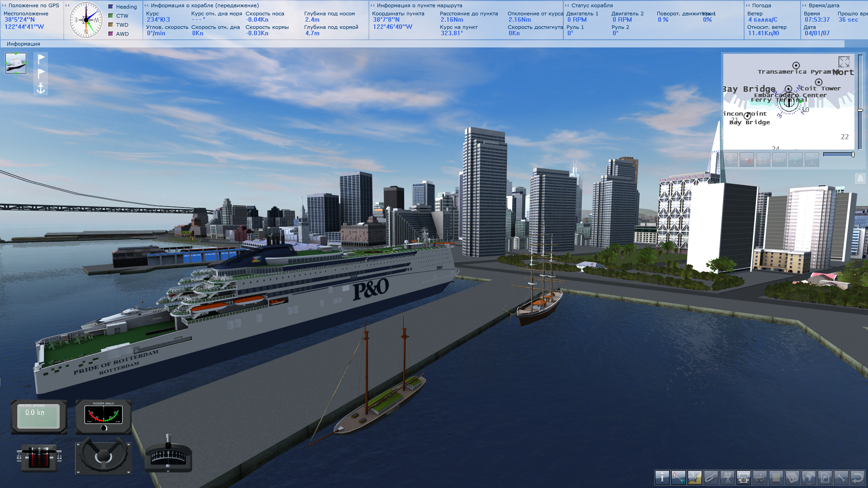The width and height of the screenshot is (868, 488).
Task: Toggle green buoy icon under minimap
Action: pos(796,160)
